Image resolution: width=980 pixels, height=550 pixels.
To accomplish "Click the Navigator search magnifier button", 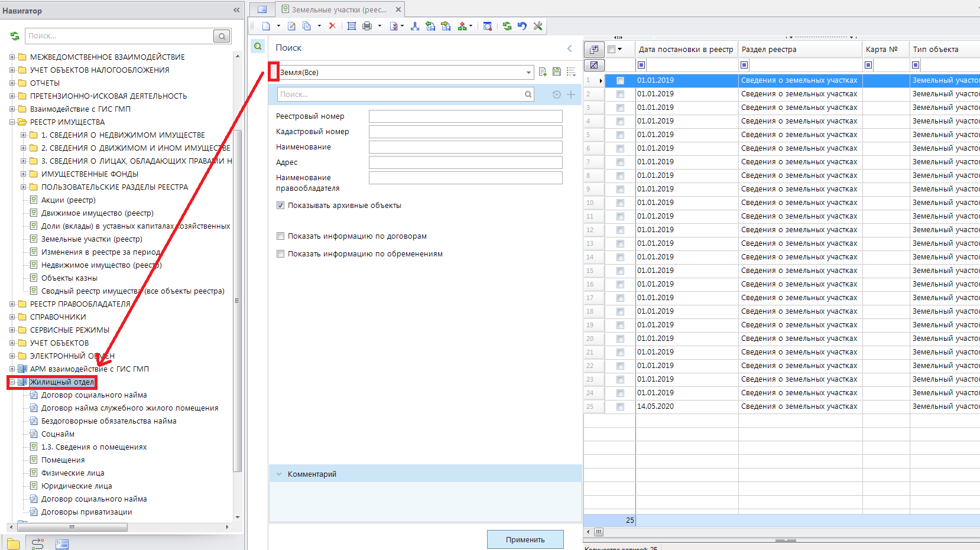I will pos(222,36).
